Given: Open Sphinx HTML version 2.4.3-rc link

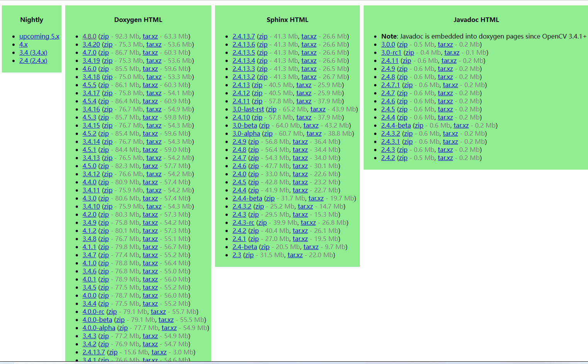Looking at the screenshot, I should click(x=243, y=222).
